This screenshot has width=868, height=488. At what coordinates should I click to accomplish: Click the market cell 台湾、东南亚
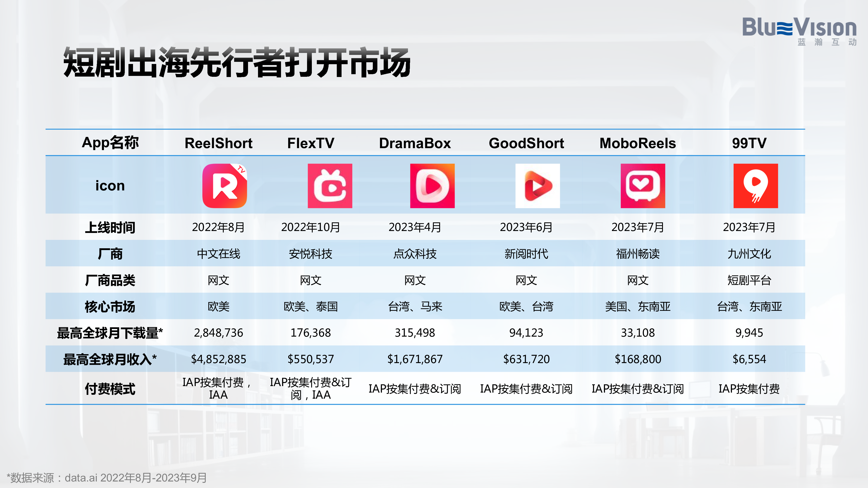749,306
